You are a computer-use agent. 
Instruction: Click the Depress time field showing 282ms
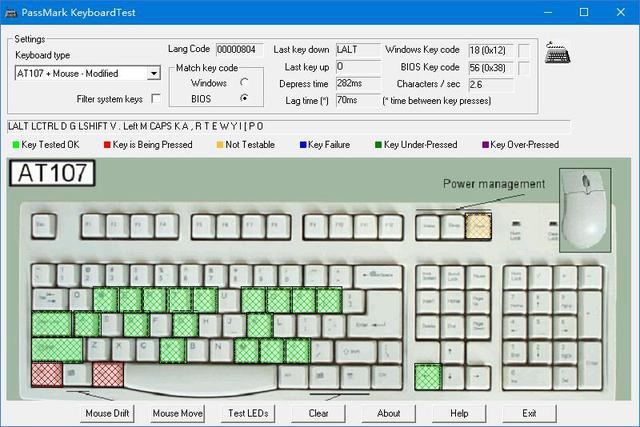coord(358,84)
